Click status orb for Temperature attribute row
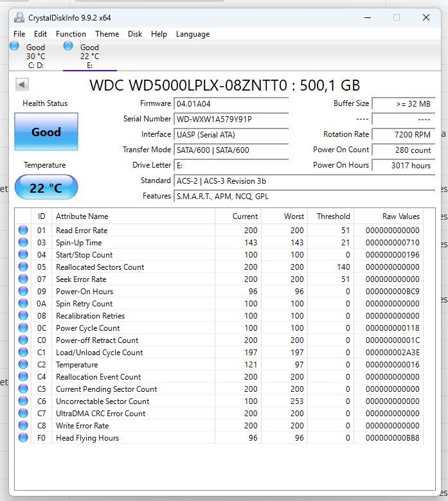This screenshot has height=501, width=448. point(23,364)
